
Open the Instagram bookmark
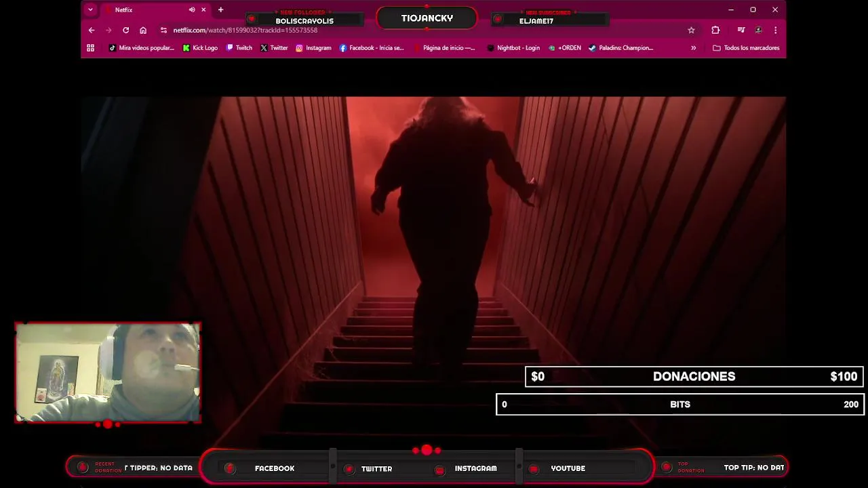pos(313,47)
